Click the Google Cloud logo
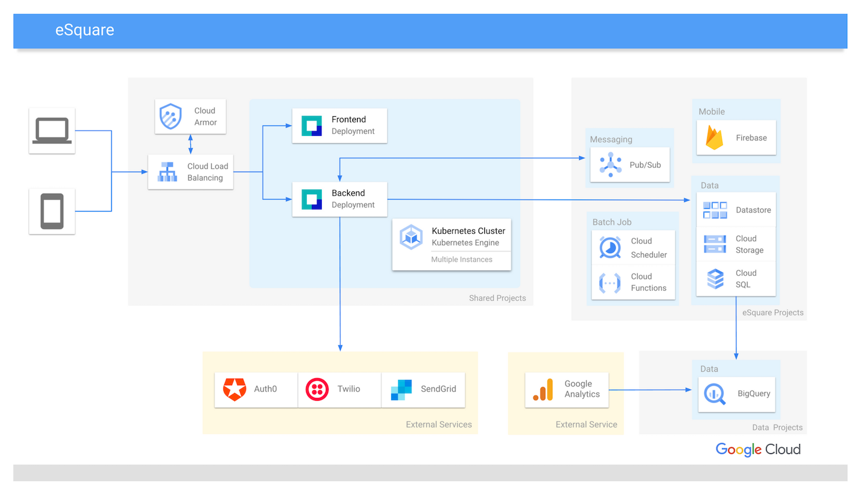Screen dimensions: 868x495 [758, 449]
